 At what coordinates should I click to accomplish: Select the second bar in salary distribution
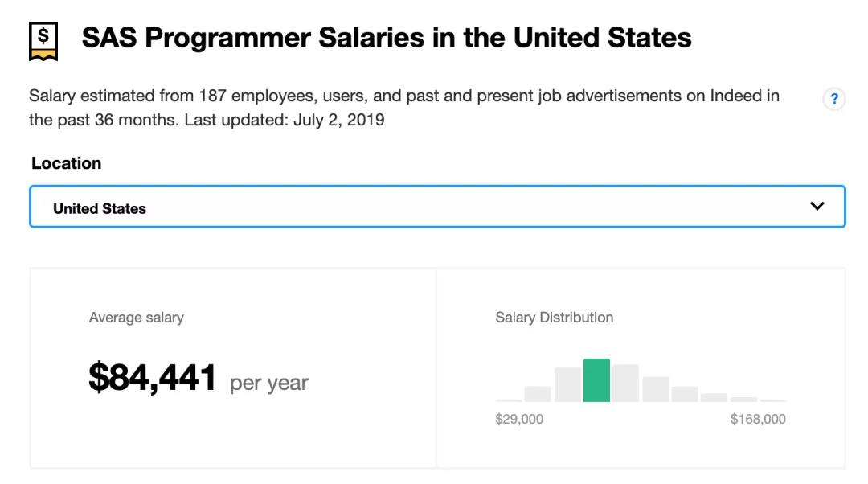538,394
